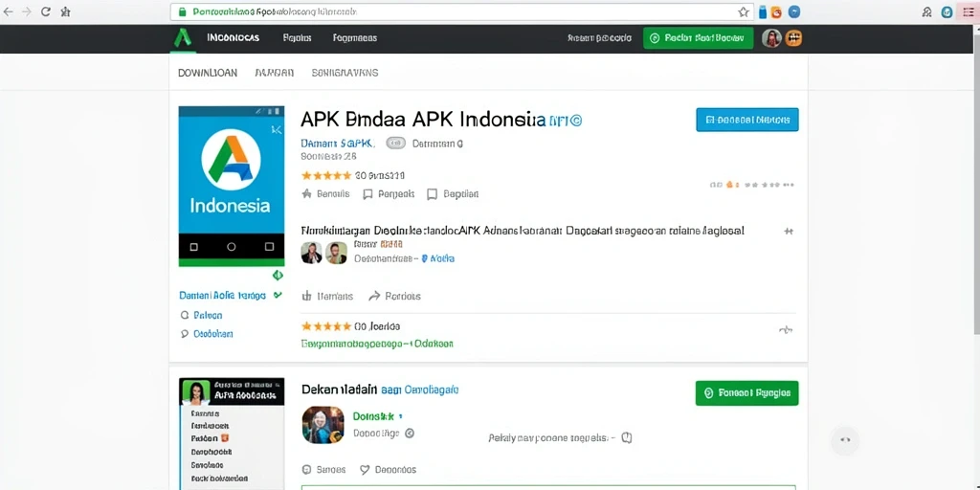Click the round grey floating button outside the card
The image size is (980, 490).
pyautogui.click(x=845, y=440)
